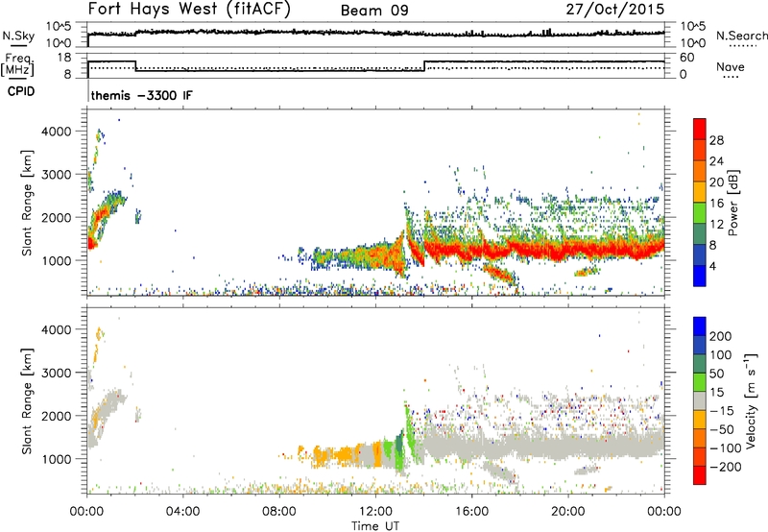Image resolution: width=768 pixels, height=532 pixels.
Task: Click the 'CPID' label
Action: [x=21, y=91]
